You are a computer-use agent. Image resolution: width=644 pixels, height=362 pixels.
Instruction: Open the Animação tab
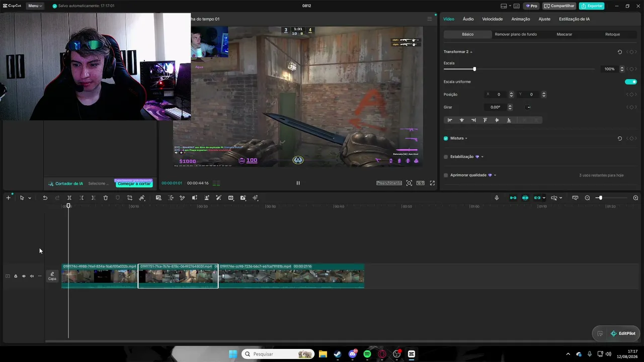(521, 19)
